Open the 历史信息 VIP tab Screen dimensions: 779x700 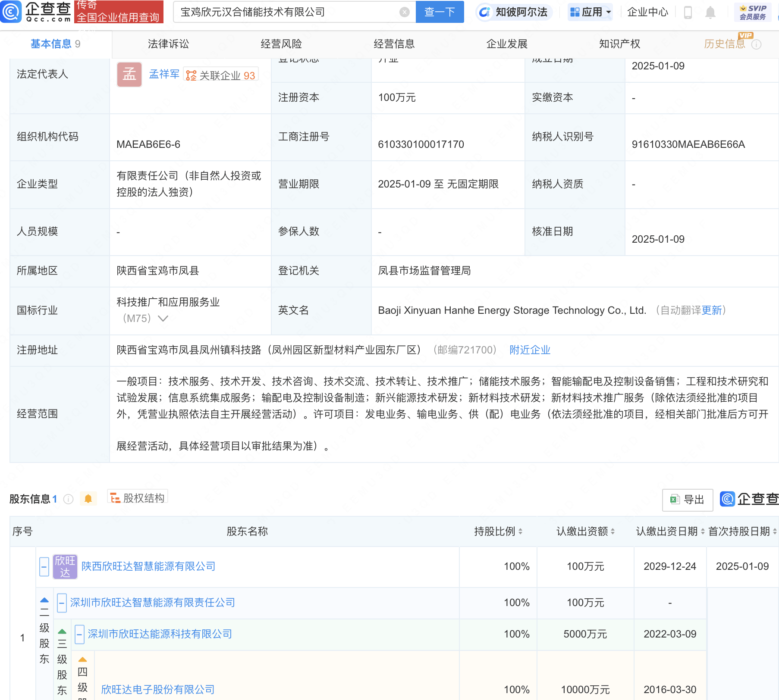[x=725, y=44]
